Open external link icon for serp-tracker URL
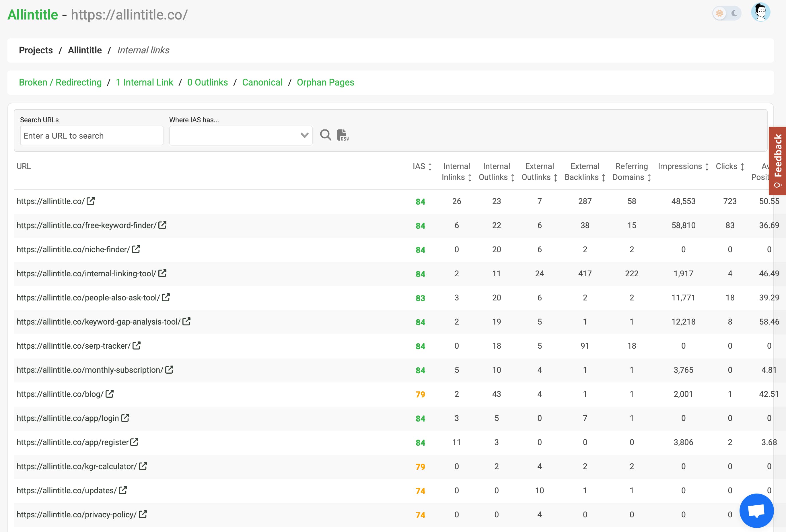786x532 pixels. point(136,346)
